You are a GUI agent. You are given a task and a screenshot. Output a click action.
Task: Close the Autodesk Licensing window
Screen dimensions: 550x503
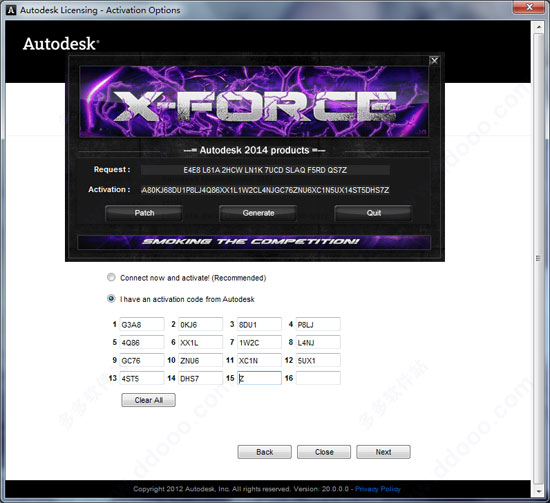click(x=529, y=7)
